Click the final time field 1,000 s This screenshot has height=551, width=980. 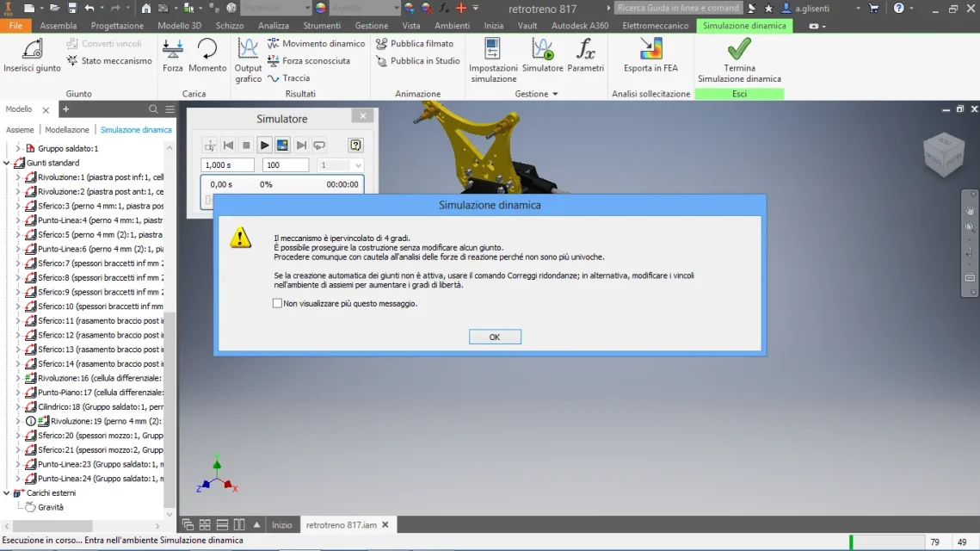227,165
